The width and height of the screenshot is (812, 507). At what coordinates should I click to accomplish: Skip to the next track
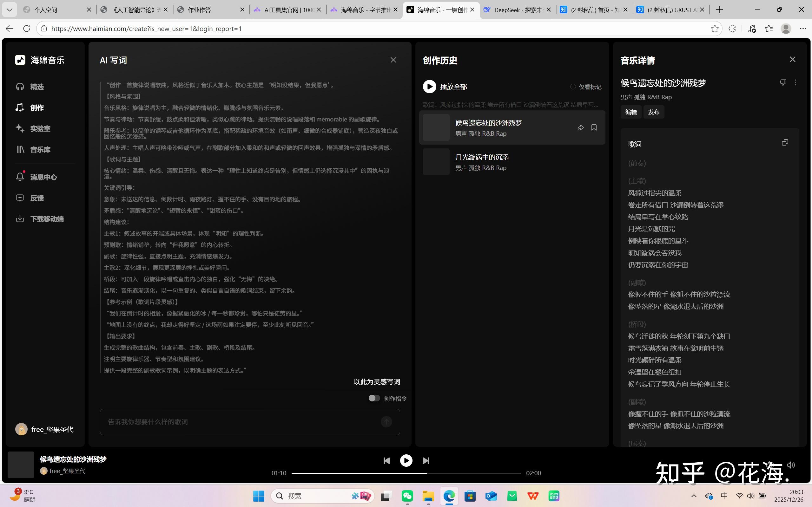coord(426,460)
